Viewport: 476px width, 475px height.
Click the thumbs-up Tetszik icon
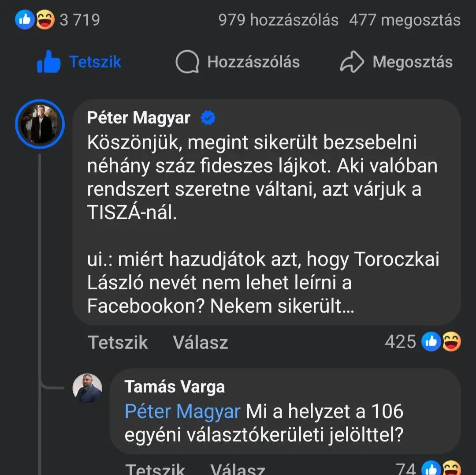[48, 62]
